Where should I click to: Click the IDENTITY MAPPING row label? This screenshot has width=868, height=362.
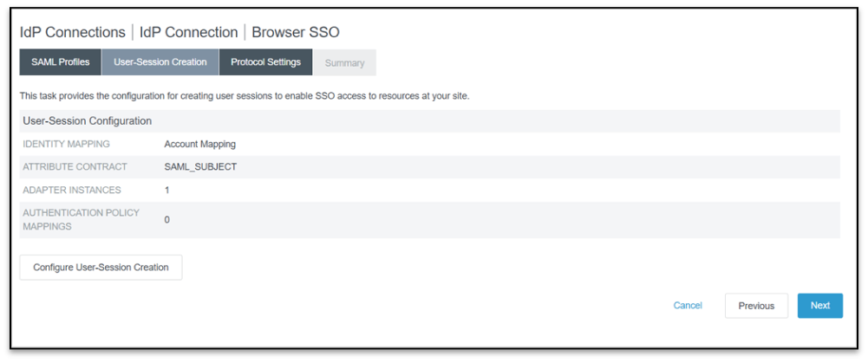click(x=67, y=144)
